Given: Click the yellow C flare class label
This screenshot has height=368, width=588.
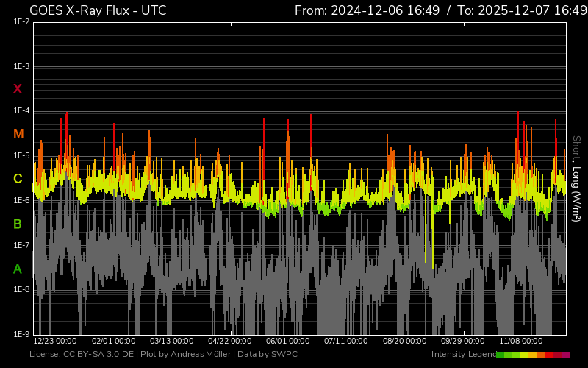Looking at the screenshot, I should point(18,179).
